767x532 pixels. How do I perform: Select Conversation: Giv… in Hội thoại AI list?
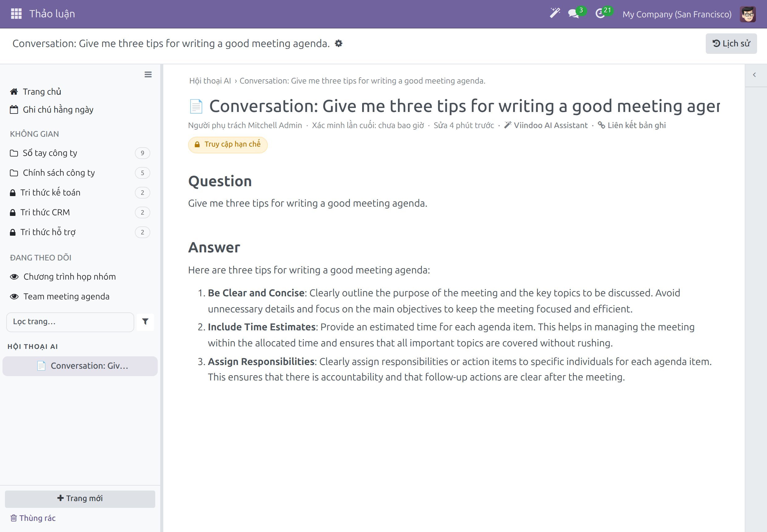point(80,366)
